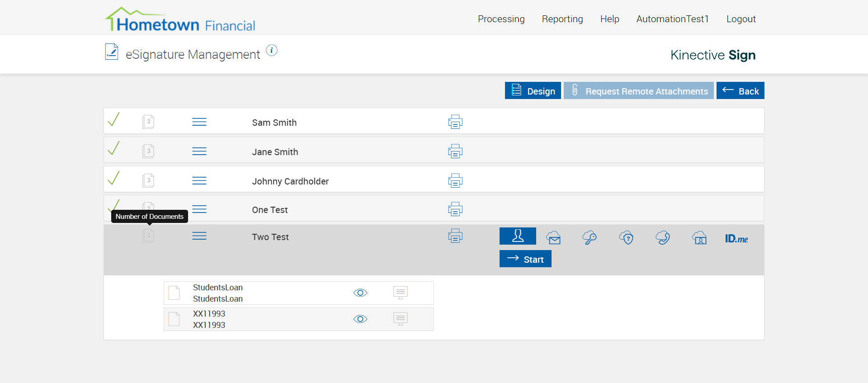Expand Jane Smith's document list
This screenshot has height=383, width=868.
tap(199, 151)
